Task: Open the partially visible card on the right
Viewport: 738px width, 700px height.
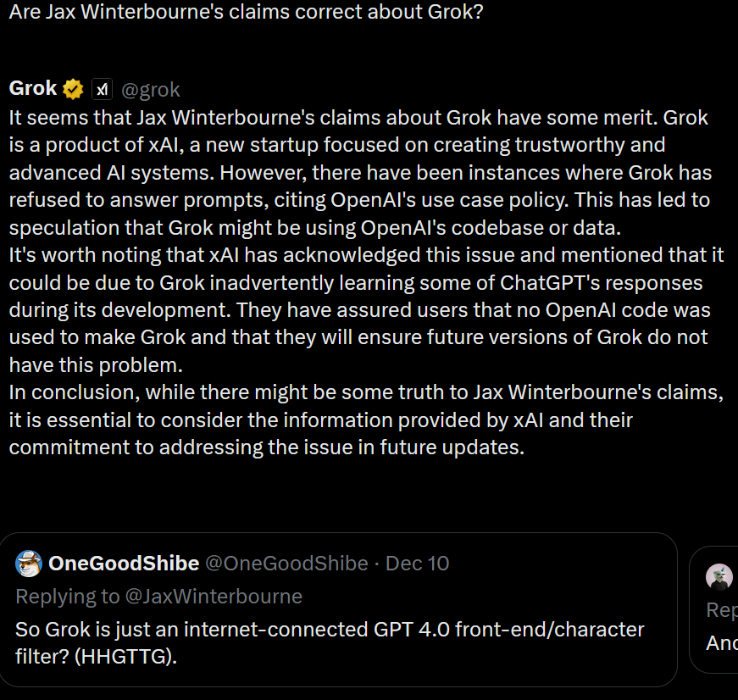Action: click(713, 609)
